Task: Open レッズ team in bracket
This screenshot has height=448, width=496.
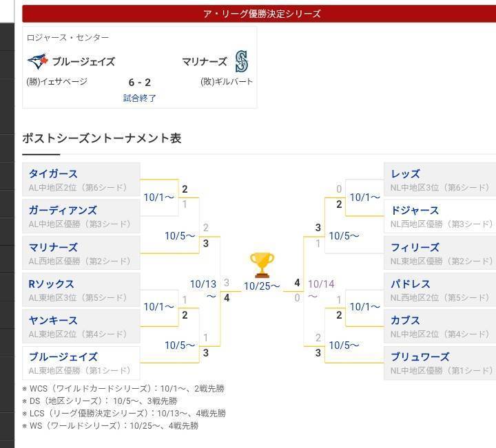Action: [x=405, y=173]
